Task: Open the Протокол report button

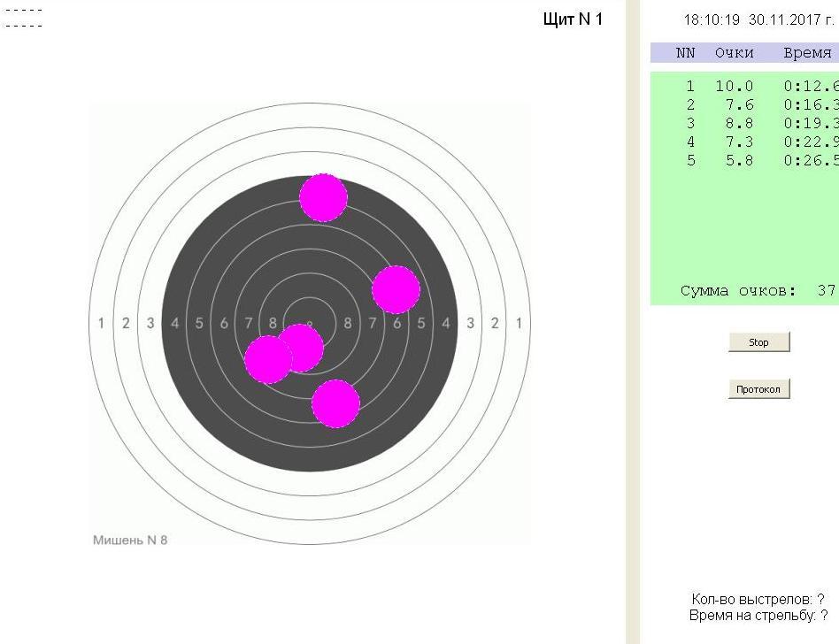Action: tap(758, 389)
